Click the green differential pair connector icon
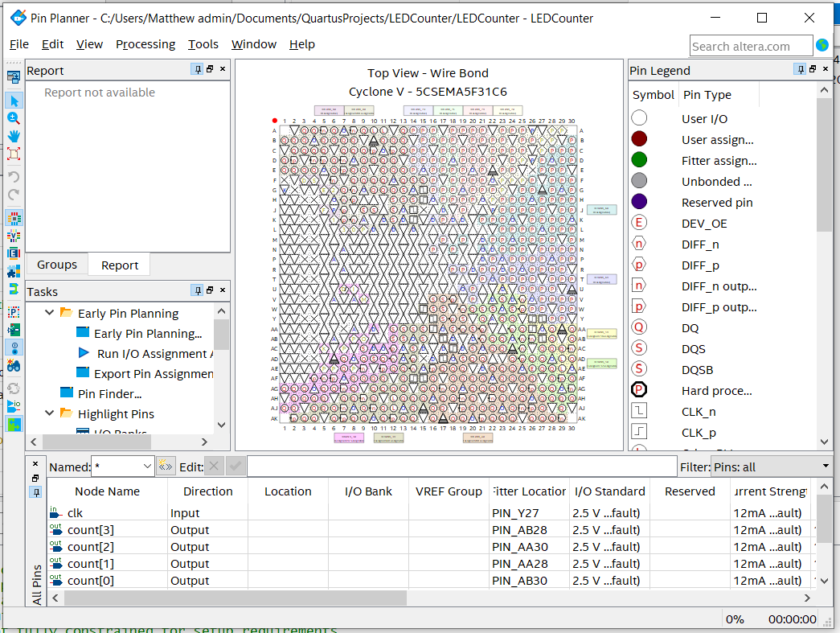840x633 pixels. pos(14,289)
